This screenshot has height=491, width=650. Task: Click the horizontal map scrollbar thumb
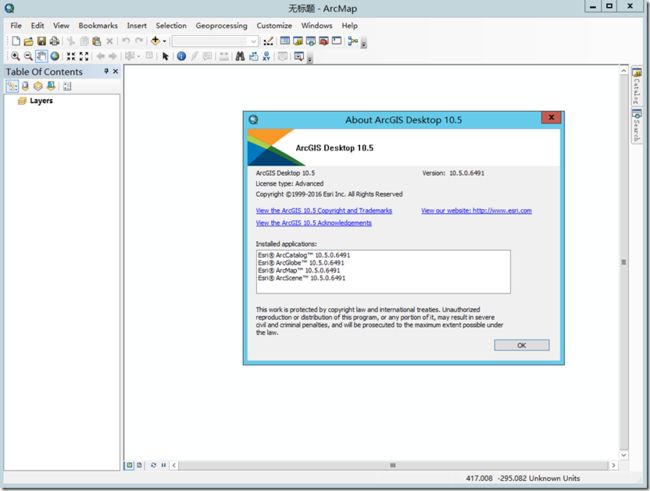pyautogui.click(x=393, y=465)
